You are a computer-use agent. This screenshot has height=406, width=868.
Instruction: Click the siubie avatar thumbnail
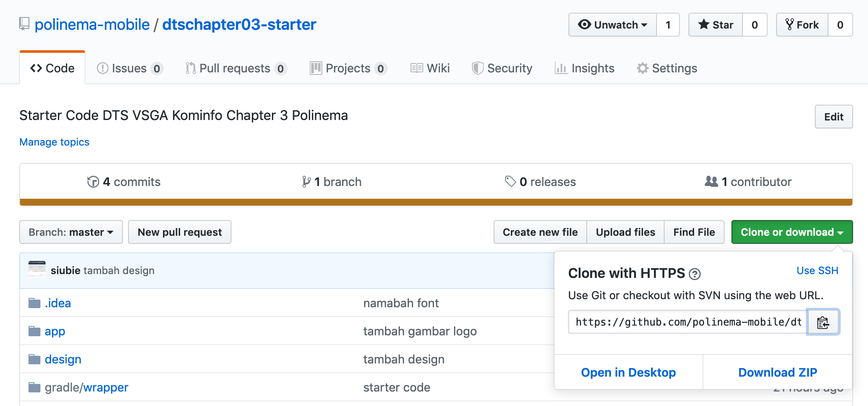click(37, 269)
